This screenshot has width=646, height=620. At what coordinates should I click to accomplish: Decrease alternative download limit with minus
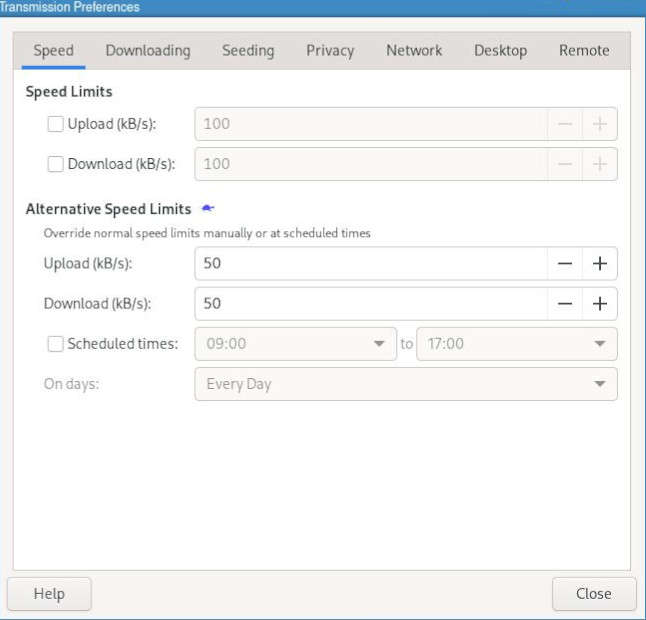(565, 304)
